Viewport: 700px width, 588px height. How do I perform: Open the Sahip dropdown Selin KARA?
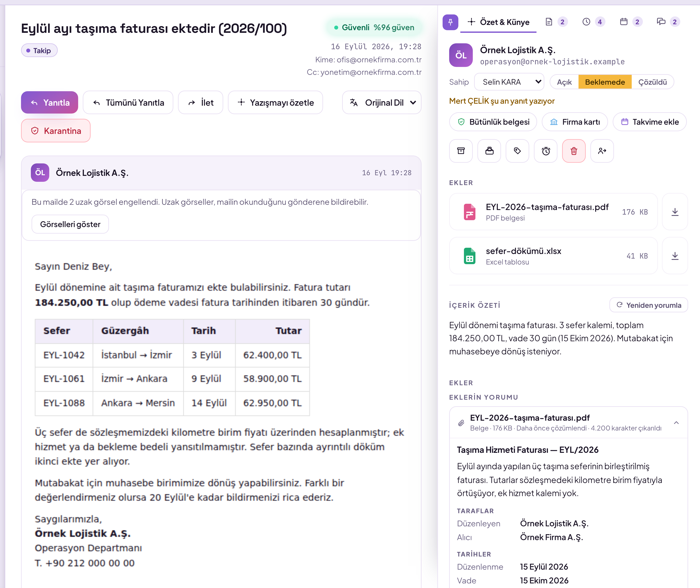pyautogui.click(x=509, y=82)
